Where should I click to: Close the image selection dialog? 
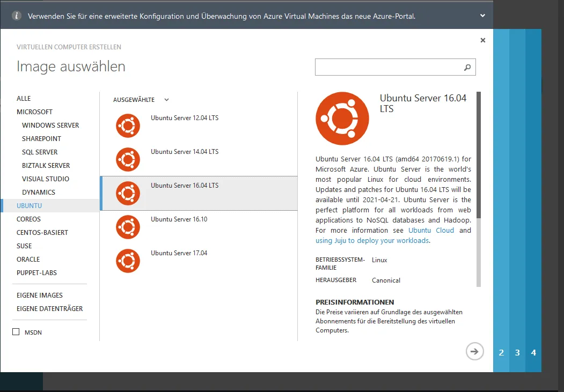pos(483,40)
